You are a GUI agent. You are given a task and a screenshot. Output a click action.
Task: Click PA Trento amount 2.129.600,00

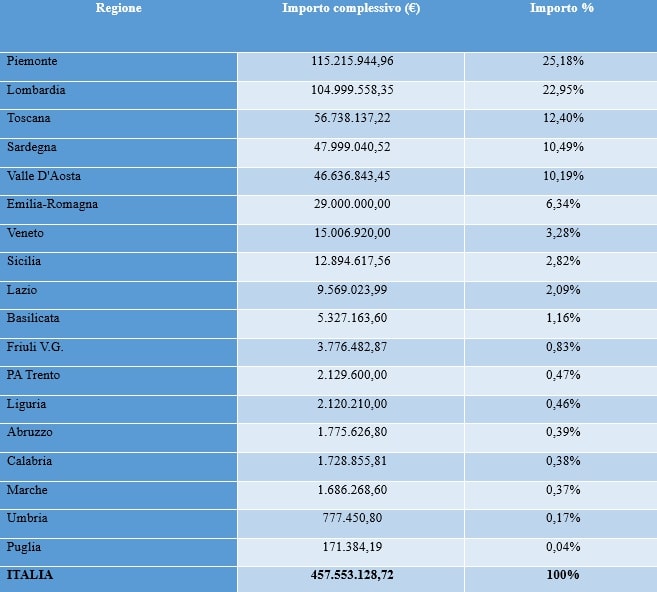pyautogui.click(x=352, y=375)
